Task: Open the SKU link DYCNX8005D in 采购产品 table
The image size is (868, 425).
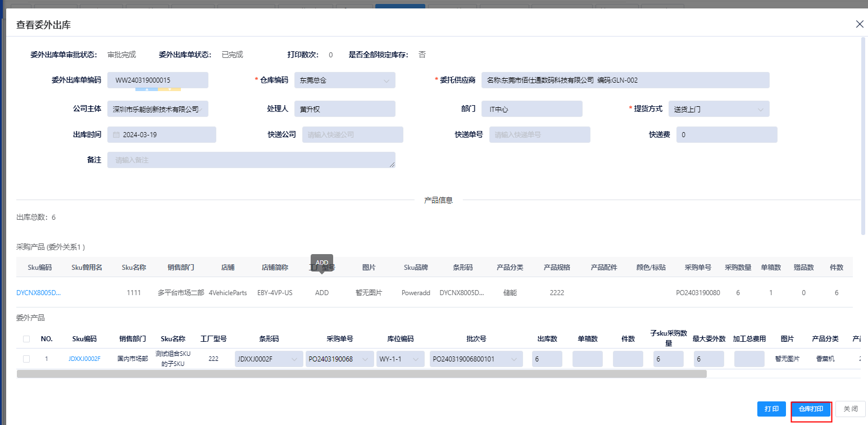Action: click(x=39, y=292)
